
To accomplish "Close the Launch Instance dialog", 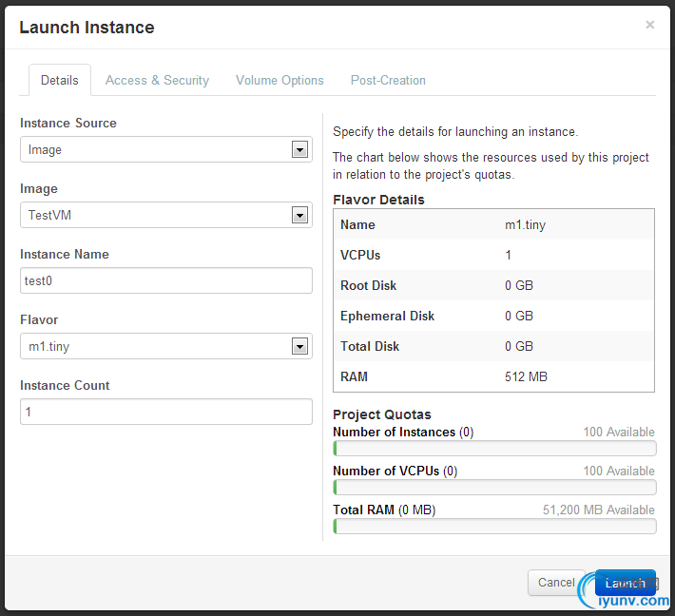I will tap(649, 25).
